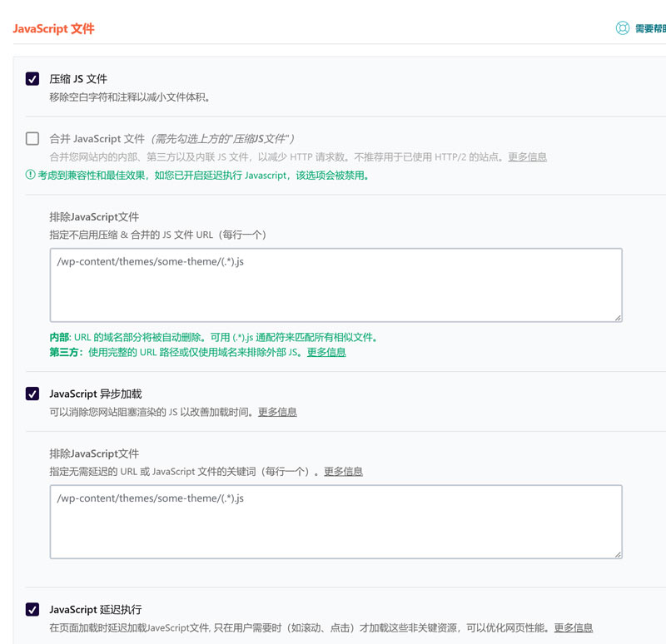Uncheck the 压缩 JS 文件 checkbox
The image size is (666, 644).
pos(32,79)
